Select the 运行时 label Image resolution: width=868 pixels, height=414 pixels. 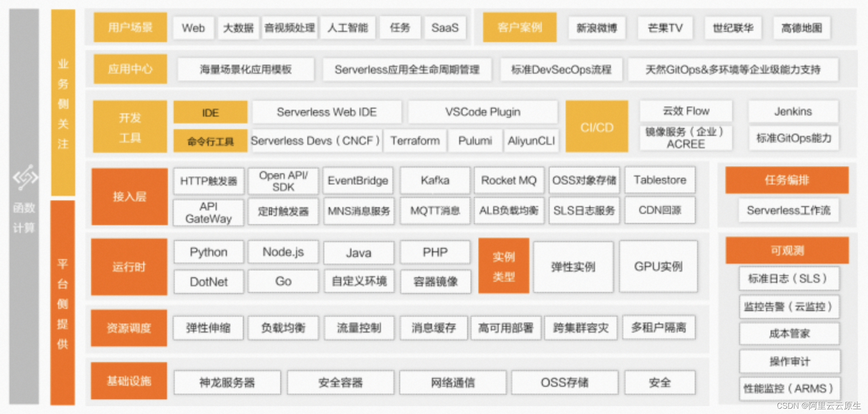(x=129, y=267)
